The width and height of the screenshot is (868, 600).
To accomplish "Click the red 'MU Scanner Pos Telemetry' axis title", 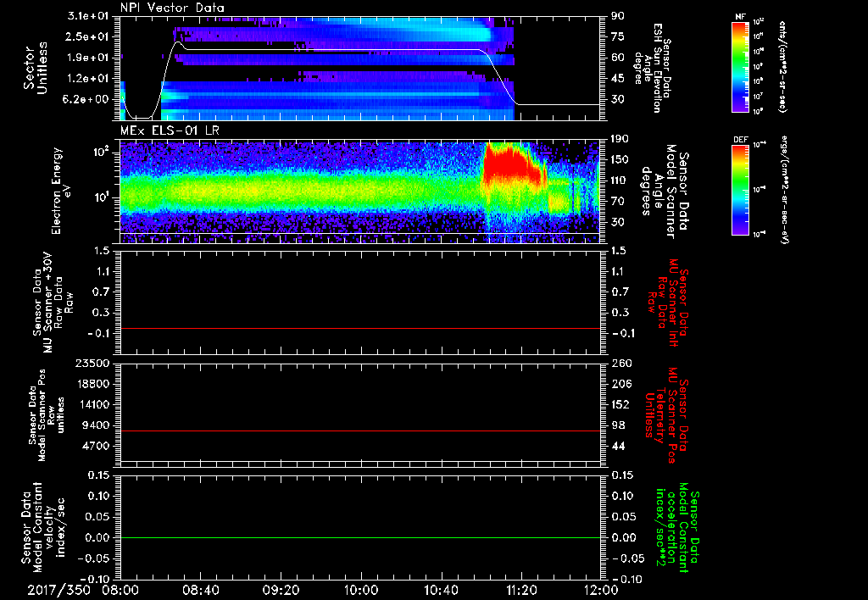I will 665,415.
